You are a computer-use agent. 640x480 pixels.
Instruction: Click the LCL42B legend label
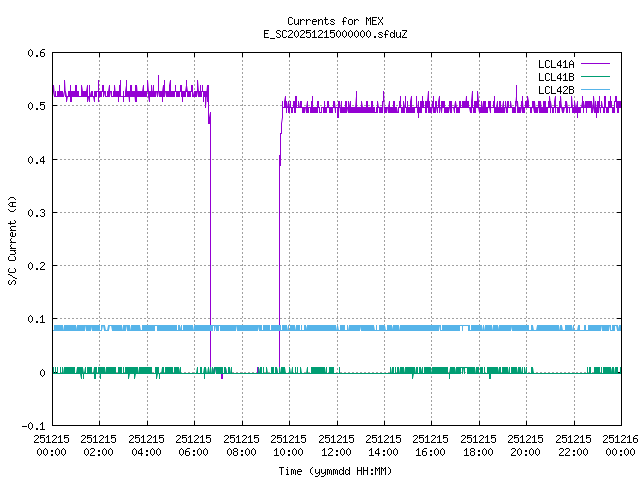555,90
